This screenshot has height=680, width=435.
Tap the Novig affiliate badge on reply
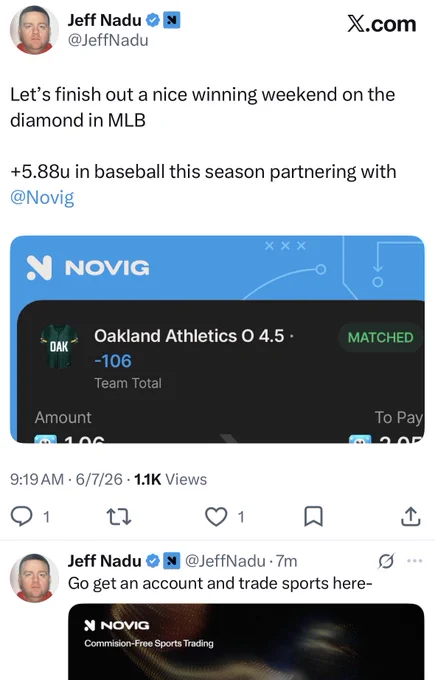click(x=172, y=561)
